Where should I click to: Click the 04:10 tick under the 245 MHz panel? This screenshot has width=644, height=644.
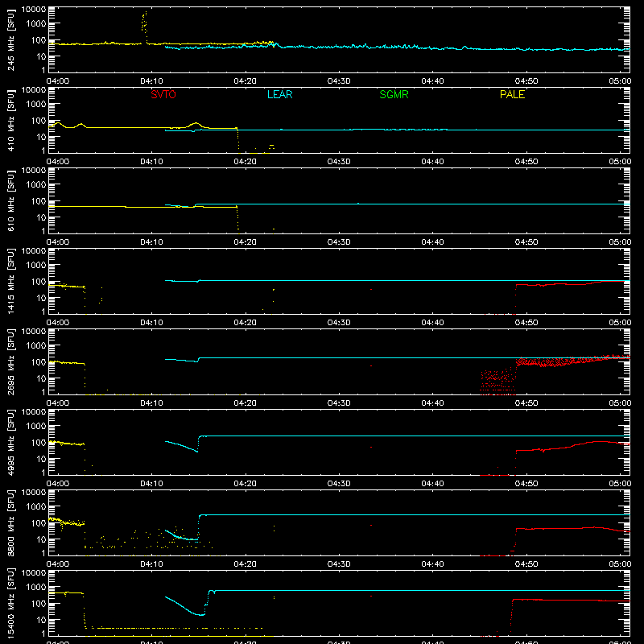151,81
